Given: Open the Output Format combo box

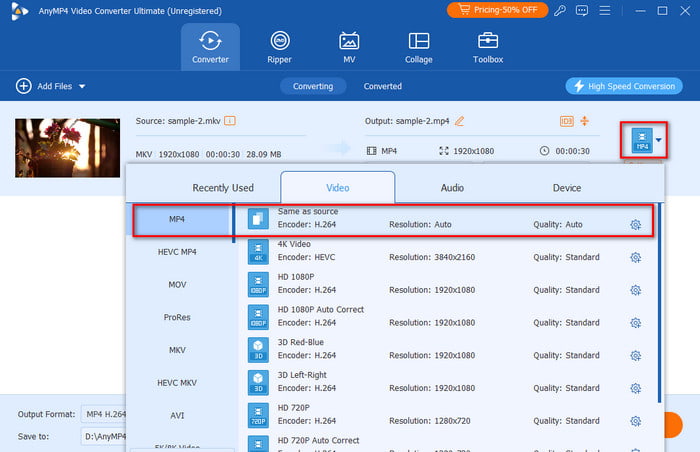Looking at the screenshot, I should (x=104, y=414).
